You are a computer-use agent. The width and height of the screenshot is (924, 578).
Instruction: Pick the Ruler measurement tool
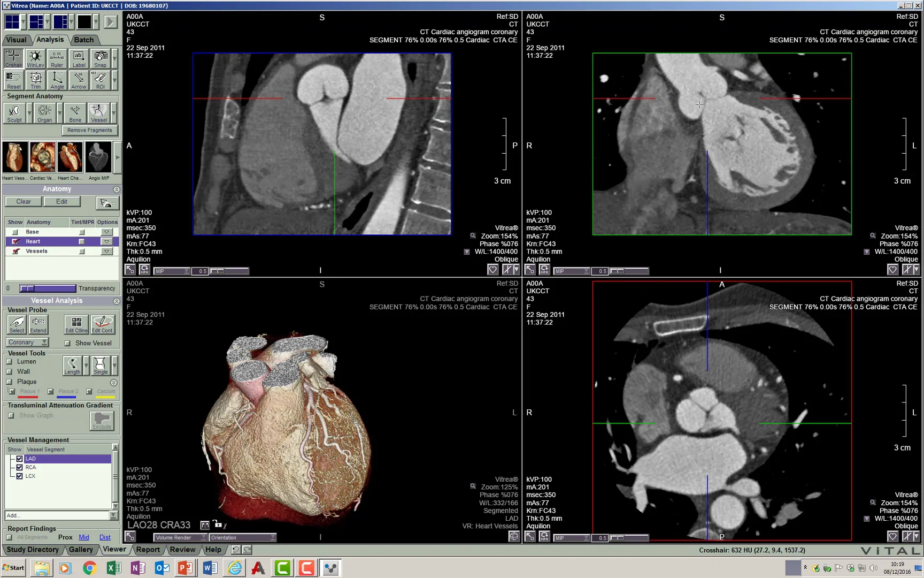pos(57,58)
